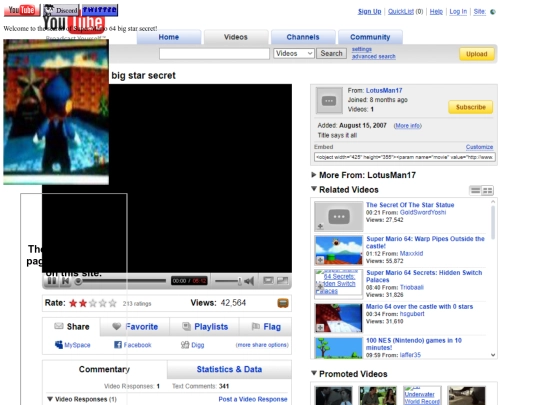This screenshot has width=540, height=405.
Task: Switch related videos to grid view
Action: tap(487, 190)
